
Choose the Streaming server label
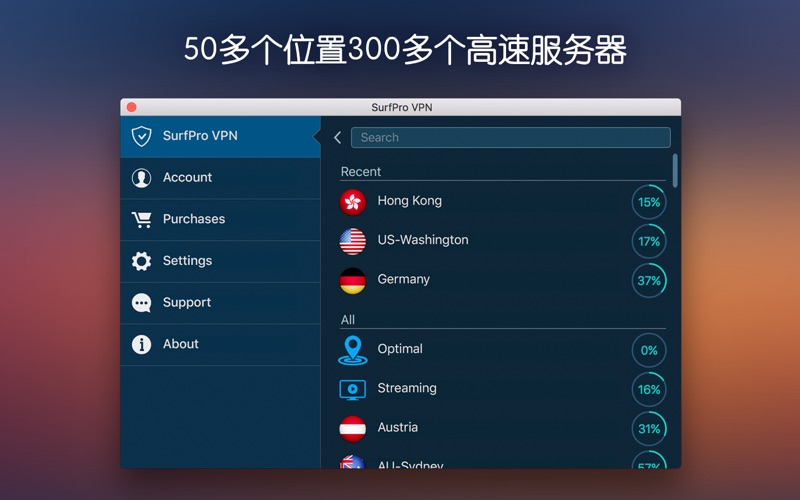[407, 388]
